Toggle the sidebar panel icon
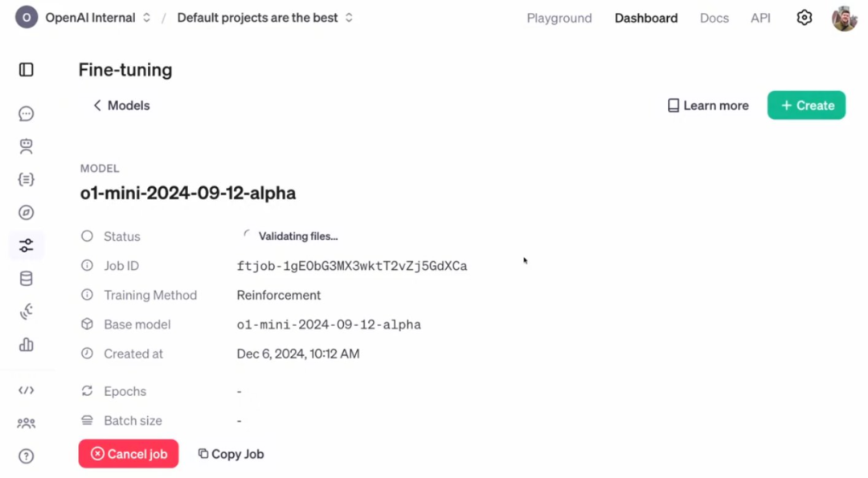This screenshot has height=478, width=868. click(x=26, y=70)
